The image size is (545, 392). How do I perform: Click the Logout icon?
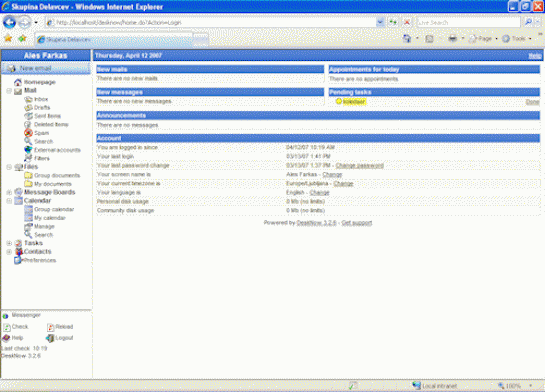[50, 338]
